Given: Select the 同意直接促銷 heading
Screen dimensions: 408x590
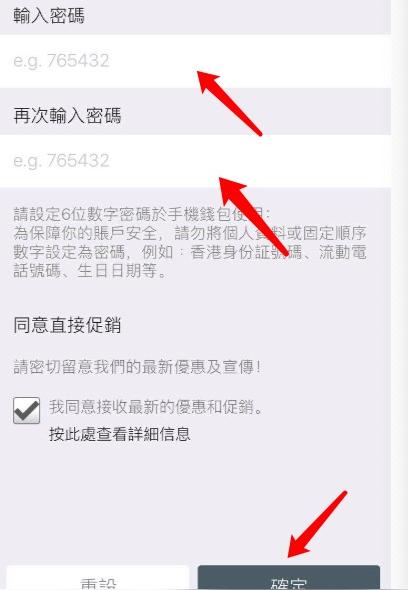Looking at the screenshot, I should point(67,325).
